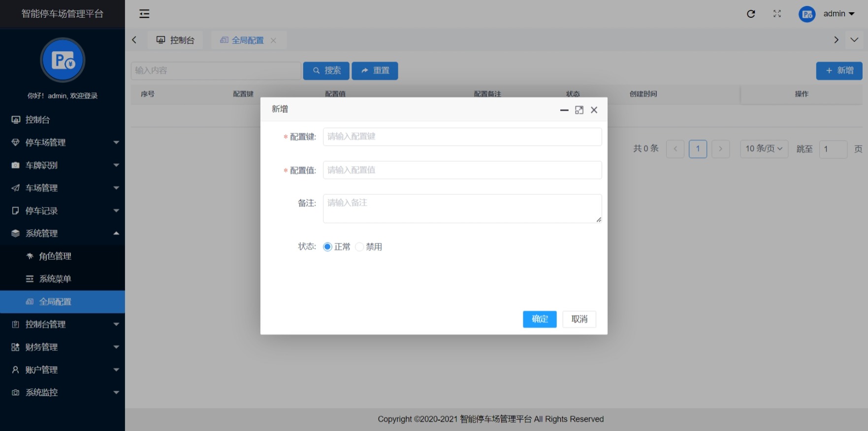The height and width of the screenshot is (431, 868).
Task: Select the 正常 status radio button
Action: click(327, 247)
